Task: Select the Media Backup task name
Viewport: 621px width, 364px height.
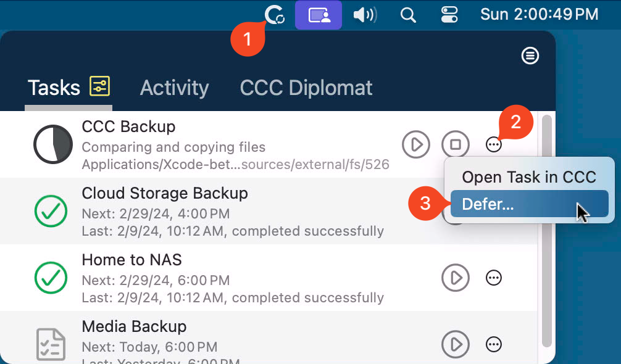Action: coord(134,326)
